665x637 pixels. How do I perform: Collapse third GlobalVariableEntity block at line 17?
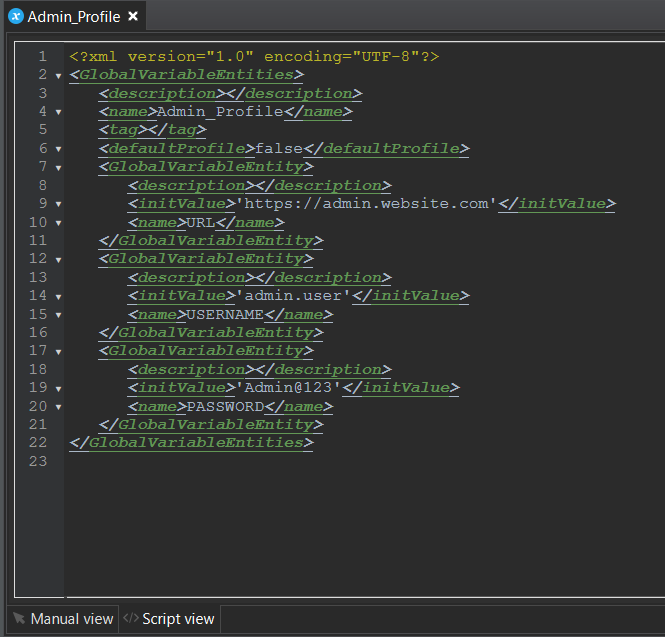[x=58, y=351]
